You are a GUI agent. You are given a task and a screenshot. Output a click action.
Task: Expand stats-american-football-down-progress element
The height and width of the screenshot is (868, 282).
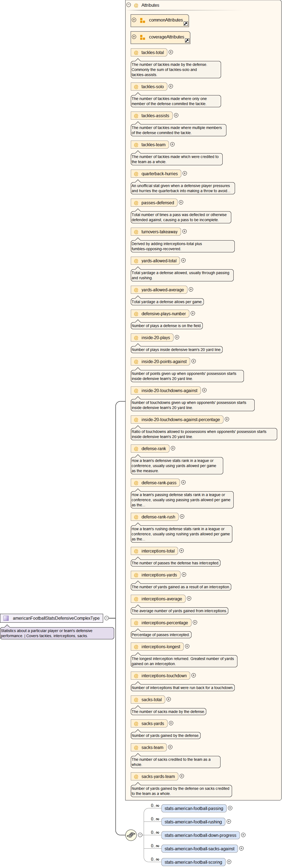click(x=243, y=835)
